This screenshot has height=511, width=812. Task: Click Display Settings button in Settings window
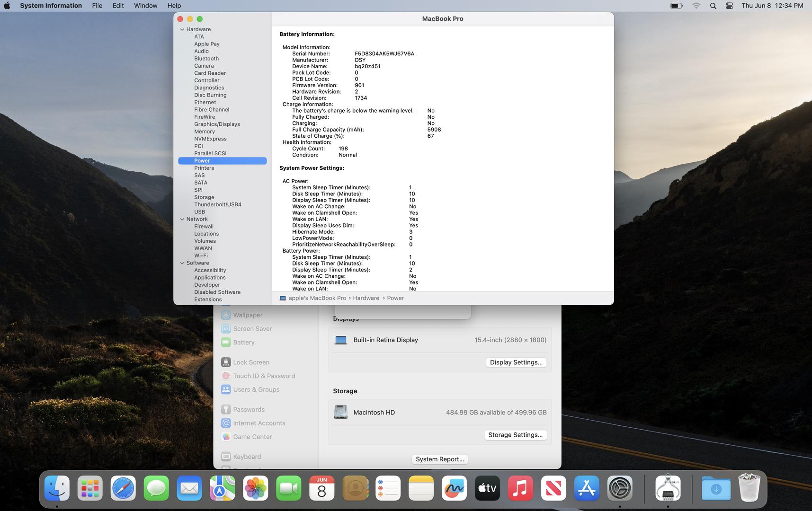pyautogui.click(x=516, y=362)
